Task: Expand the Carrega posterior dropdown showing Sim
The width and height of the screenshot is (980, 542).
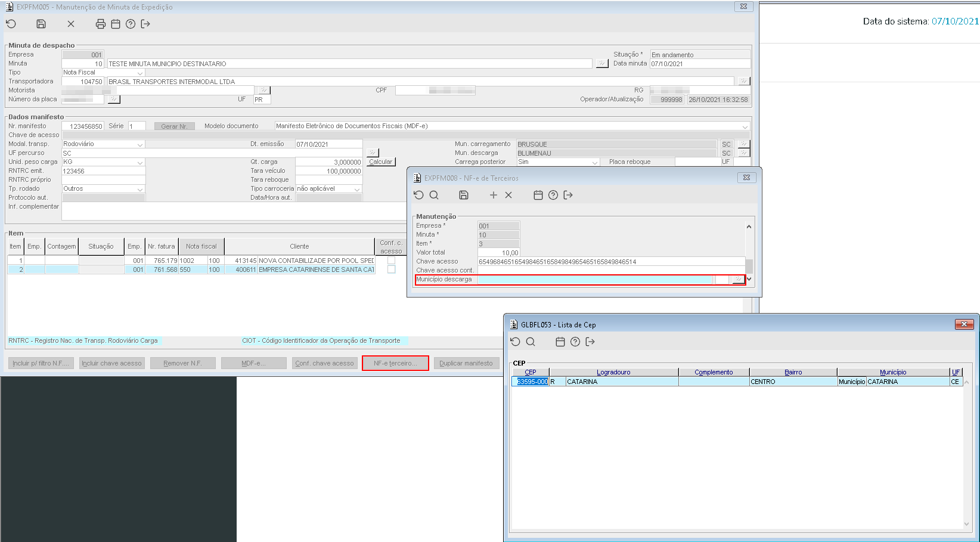Action: pyautogui.click(x=594, y=162)
